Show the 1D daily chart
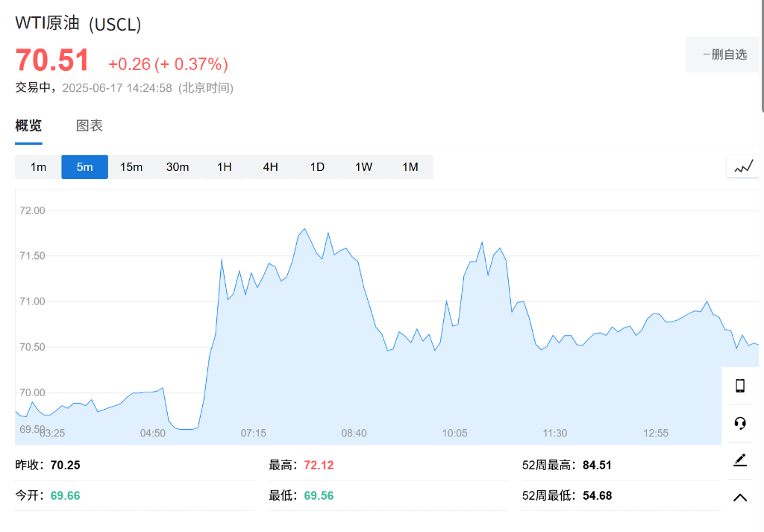The image size is (764, 532). coord(317,167)
